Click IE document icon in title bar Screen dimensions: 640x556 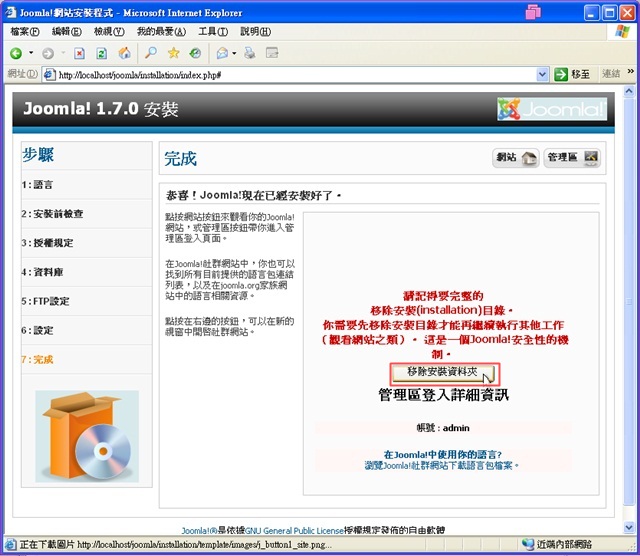(10, 12)
